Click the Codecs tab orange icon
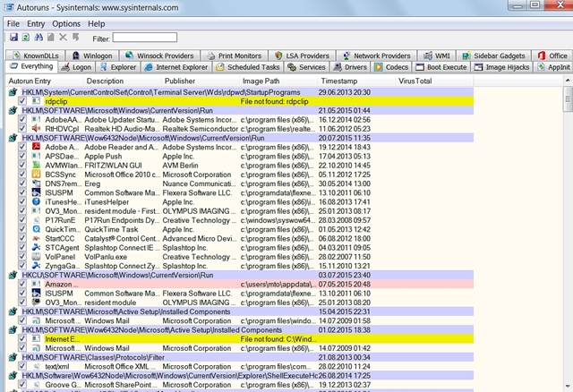 point(379,67)
